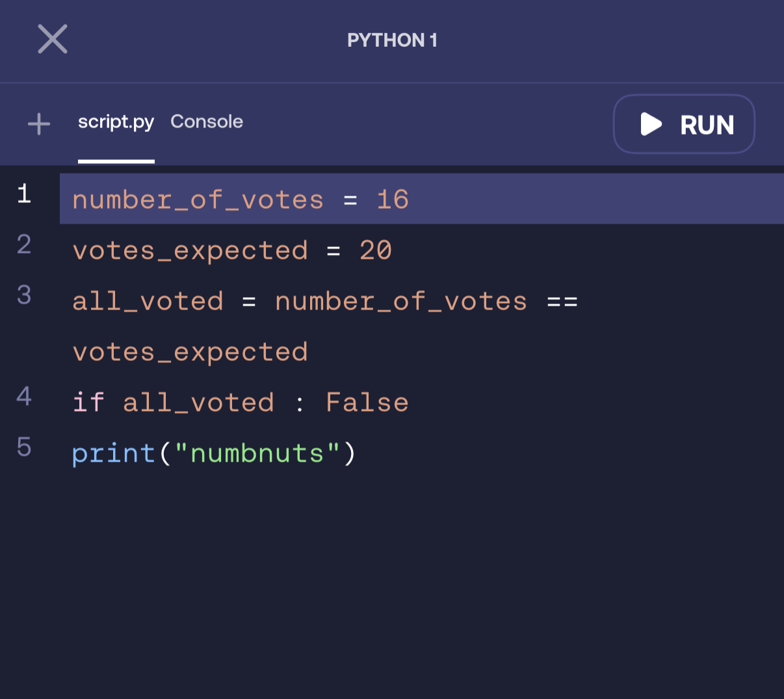Click line number 3 in gutter

pyautogui.click(x=24, y=295)
